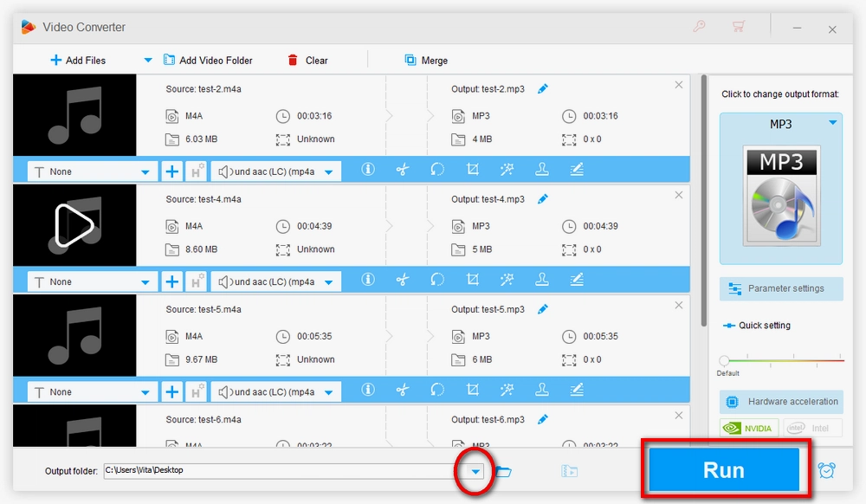Remove test-5.m4a from the list
The width and height of the screenshot is (866, 504).
(x=679, y=306)
